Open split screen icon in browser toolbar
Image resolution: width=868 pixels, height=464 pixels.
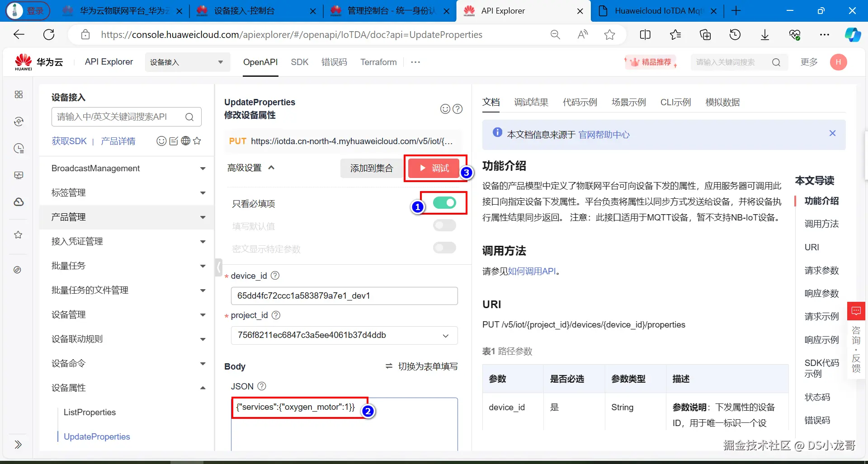point(645,34)
